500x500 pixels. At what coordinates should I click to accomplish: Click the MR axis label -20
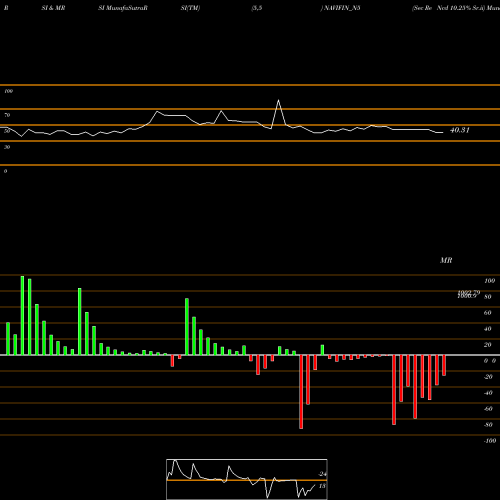click(x=488, y=377)
